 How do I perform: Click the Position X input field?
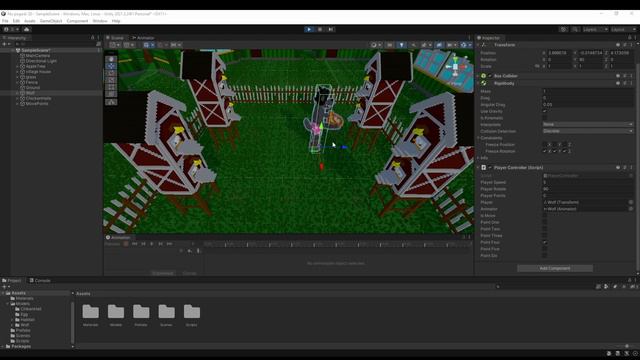(558, 53)
